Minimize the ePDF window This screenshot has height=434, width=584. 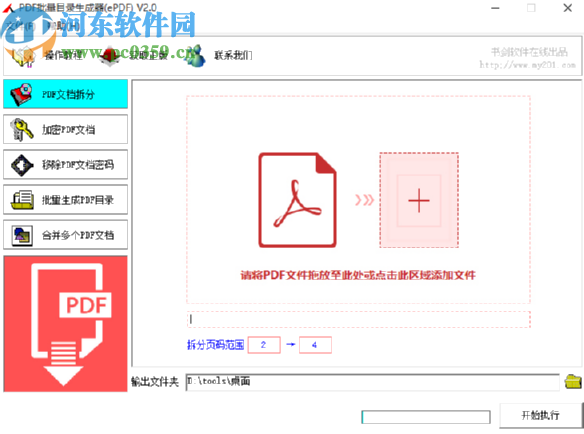click(495, 8)
